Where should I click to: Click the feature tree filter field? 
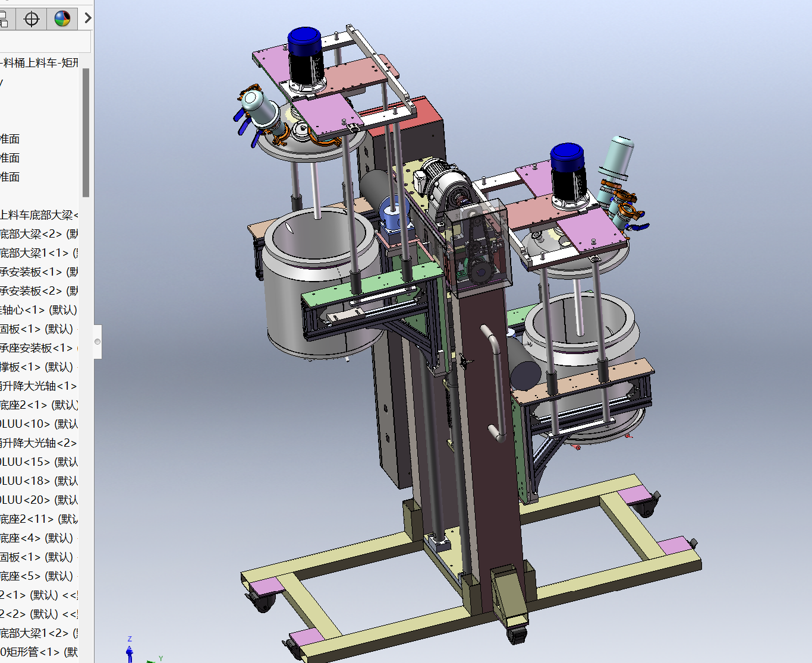(45, 42)
